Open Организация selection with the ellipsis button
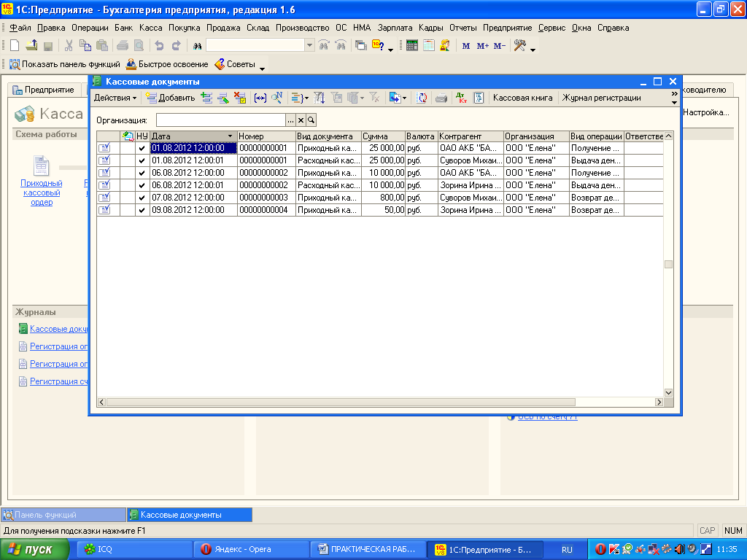The width and height of the screenshot is (747, 560). pyautogui.click(x=290, y=120)
